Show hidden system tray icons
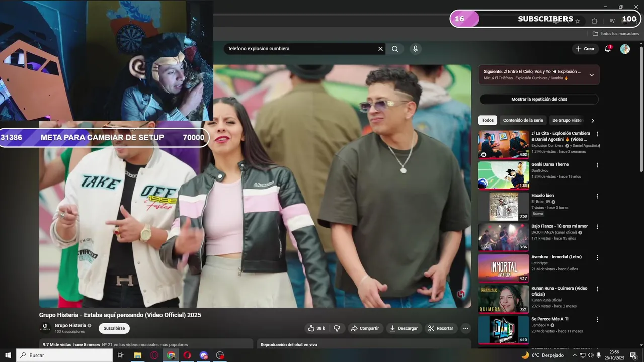This screenshot has height=362, width=644. 574,355
